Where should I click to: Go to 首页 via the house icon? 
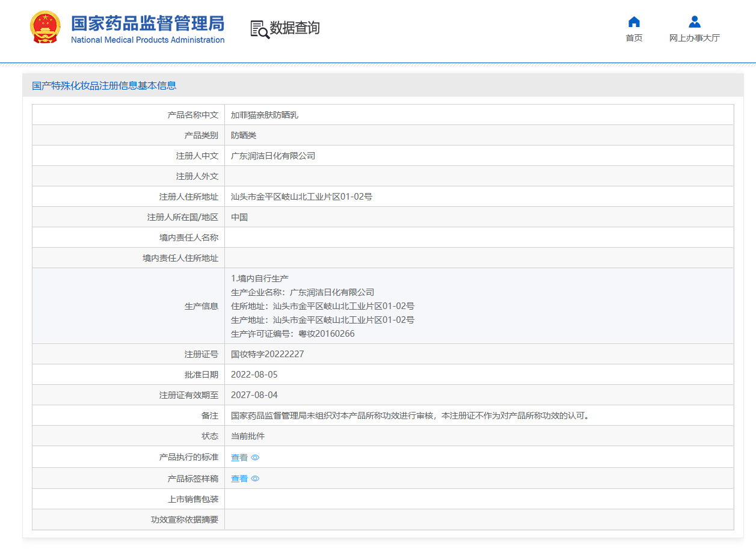(x=634, y=22)
